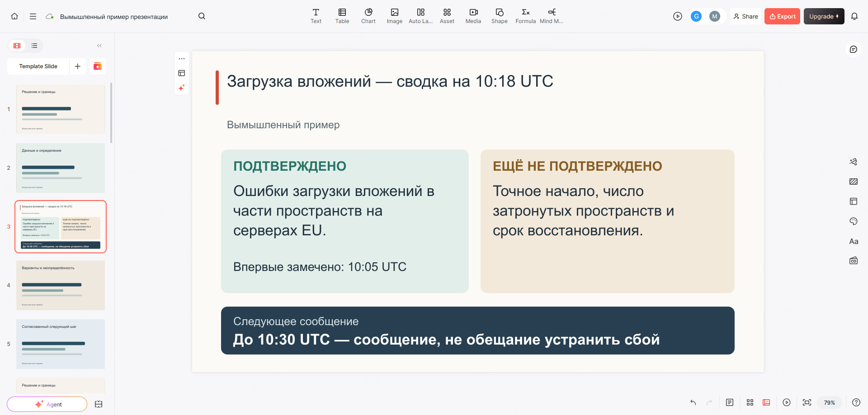Choose the Shape tool
This screenshot has width=868, height=415.
[x=500, y=16]
